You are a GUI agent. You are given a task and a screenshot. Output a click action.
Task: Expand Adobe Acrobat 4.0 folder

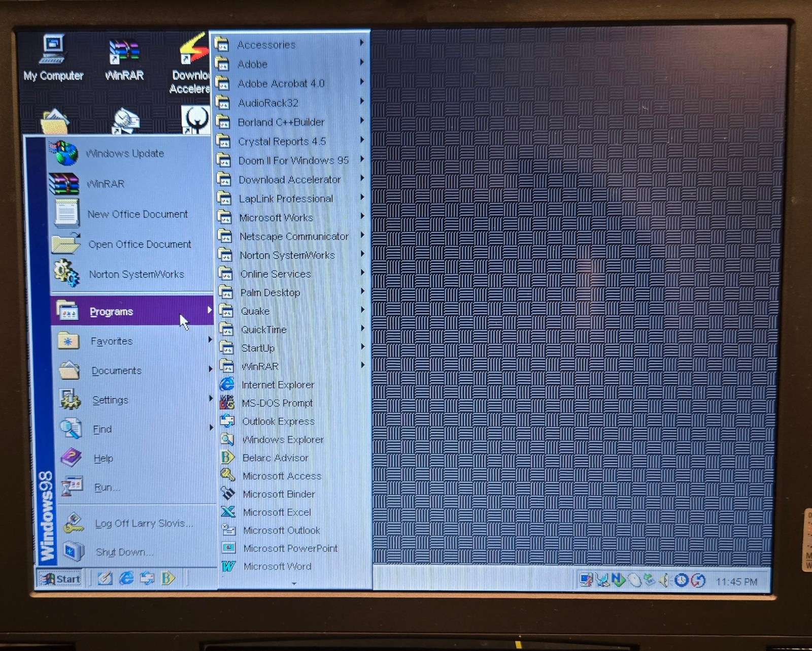tap(290, 83)
